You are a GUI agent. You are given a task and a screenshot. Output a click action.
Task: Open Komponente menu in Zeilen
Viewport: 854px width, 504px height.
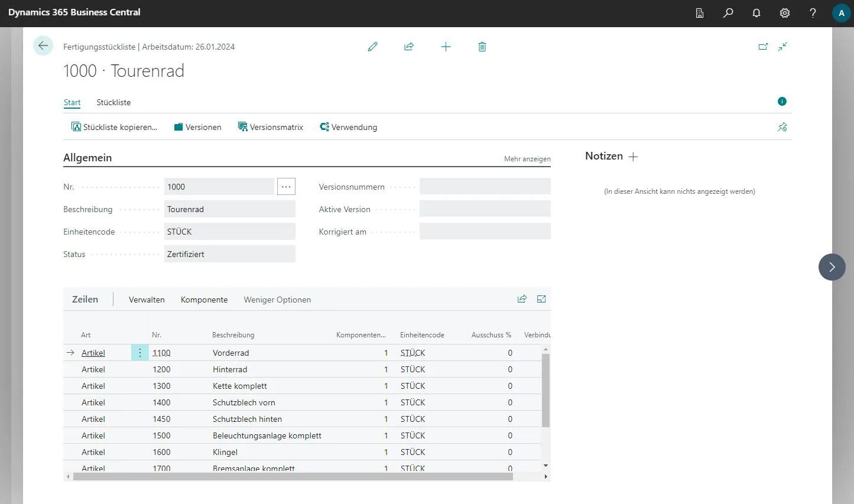204,300
